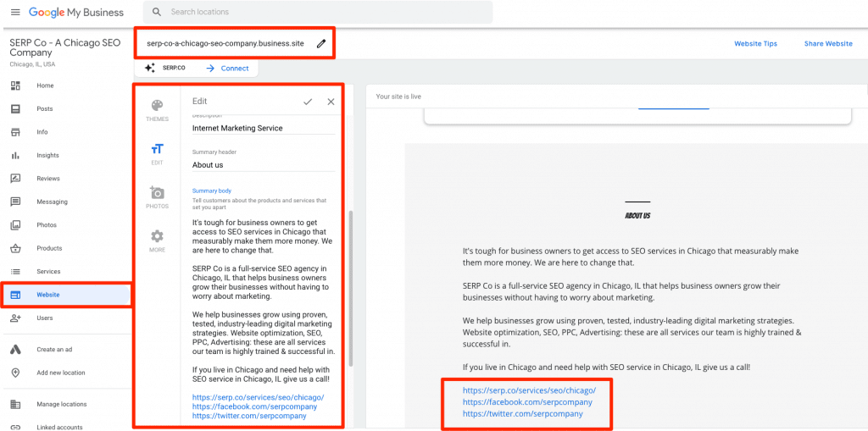Image resolution: width=868 pixels, height=431 pixels.
Task: Click the Connect arrow icon
Action: click(x=210, y=69)
